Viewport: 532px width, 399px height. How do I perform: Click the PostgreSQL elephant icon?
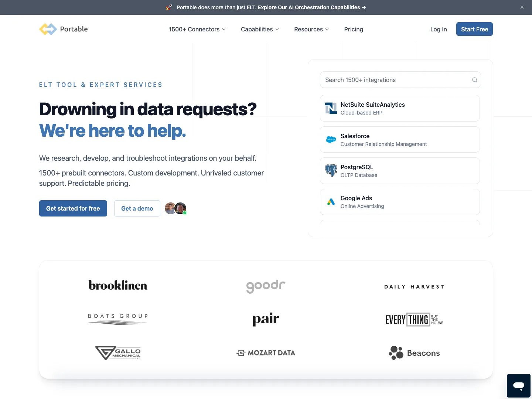pos(331,171)
